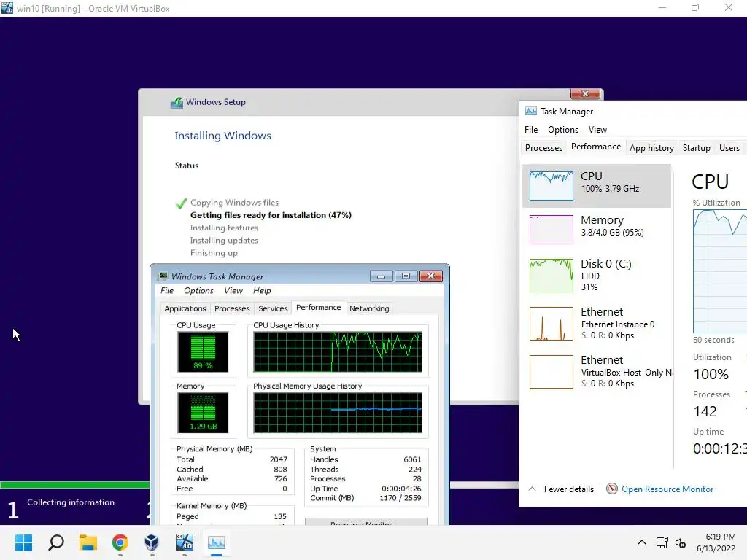Click the Windows Setup title icon
Screen dimensions: 747x560
click(177, 102)
